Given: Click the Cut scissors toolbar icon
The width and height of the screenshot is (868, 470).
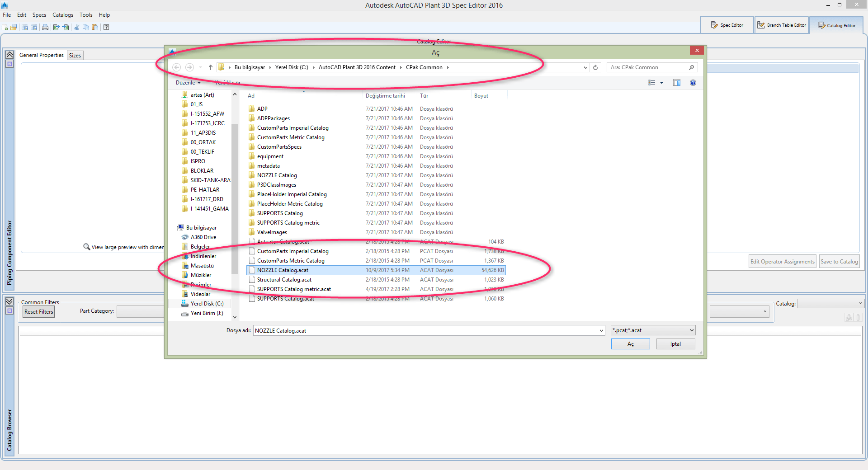Looking at the screenshot, I should [77, 27].
